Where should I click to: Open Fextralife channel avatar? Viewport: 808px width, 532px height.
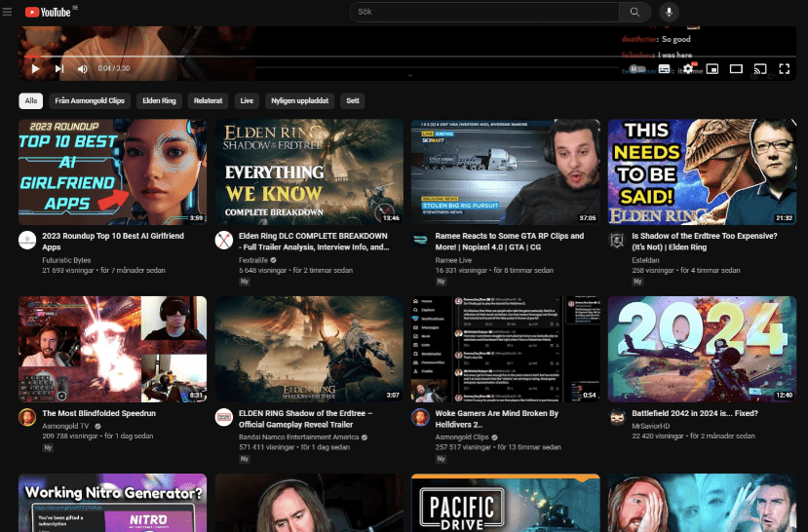point(223,241)
